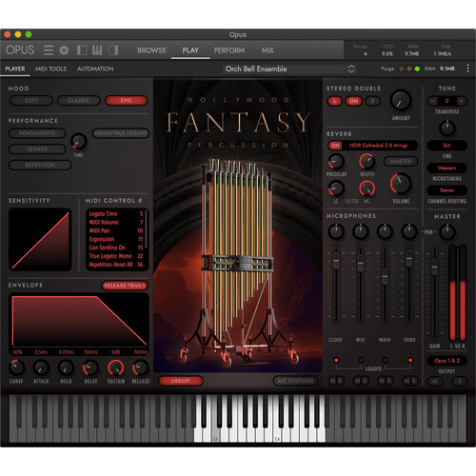Adjust the Stereo Double Amount knob

coord(401,100)
